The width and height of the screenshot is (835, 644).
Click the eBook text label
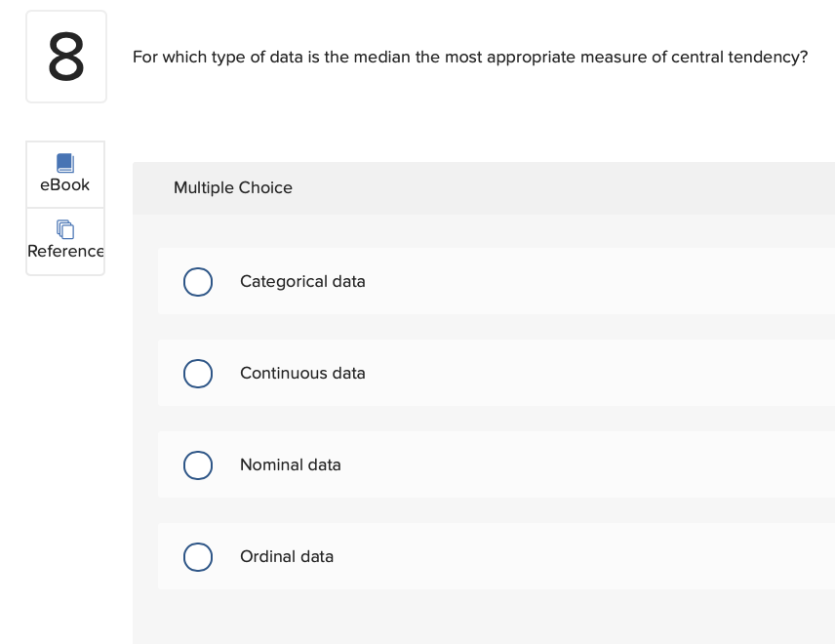[64, 184]
